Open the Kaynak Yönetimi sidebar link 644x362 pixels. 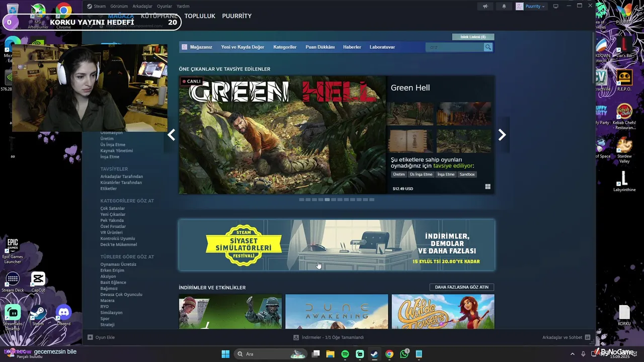pyautogui.click(x=117, y=151)
